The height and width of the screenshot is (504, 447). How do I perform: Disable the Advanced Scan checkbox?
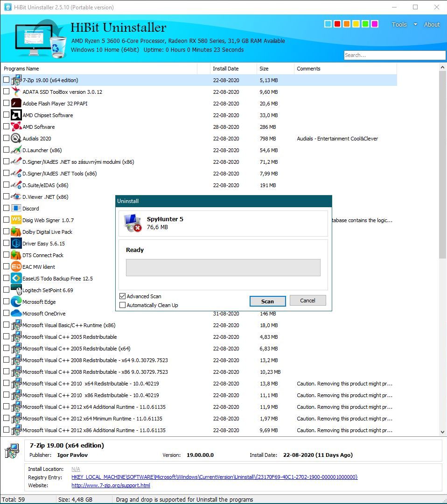[122, 296]
